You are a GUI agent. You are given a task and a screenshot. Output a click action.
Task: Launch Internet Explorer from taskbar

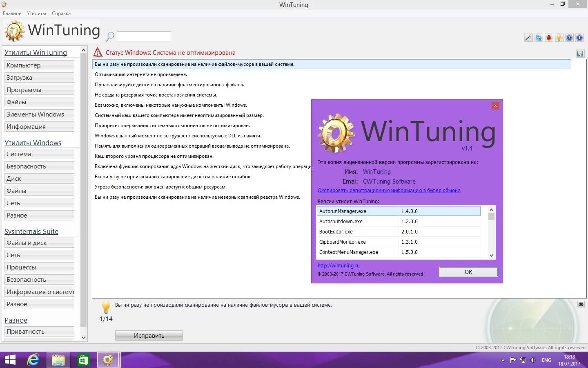[33, 360]
